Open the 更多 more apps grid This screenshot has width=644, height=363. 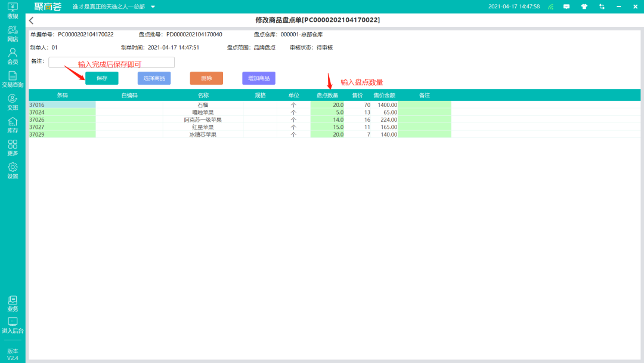[13, 147]
